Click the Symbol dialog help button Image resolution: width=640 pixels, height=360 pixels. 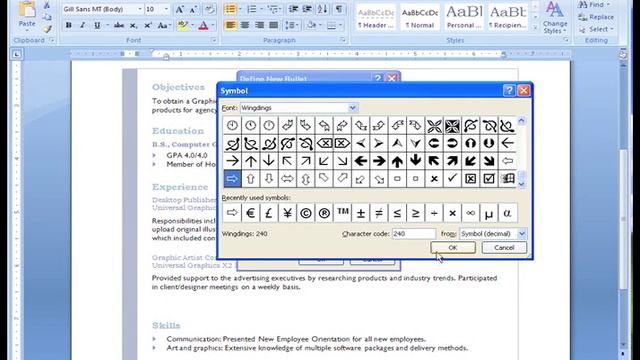click(x=509, y=90)
